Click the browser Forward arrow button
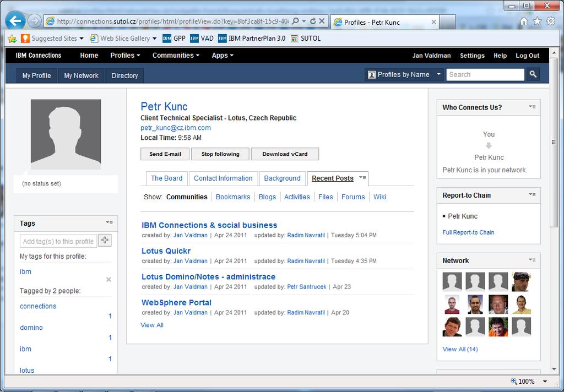The image size is (564, 392). [x=34, y=21]
